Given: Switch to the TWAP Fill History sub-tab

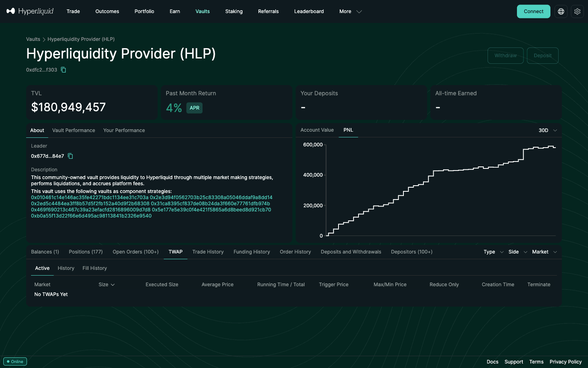Looking at the screenshot, I should [x=95, y=268].
